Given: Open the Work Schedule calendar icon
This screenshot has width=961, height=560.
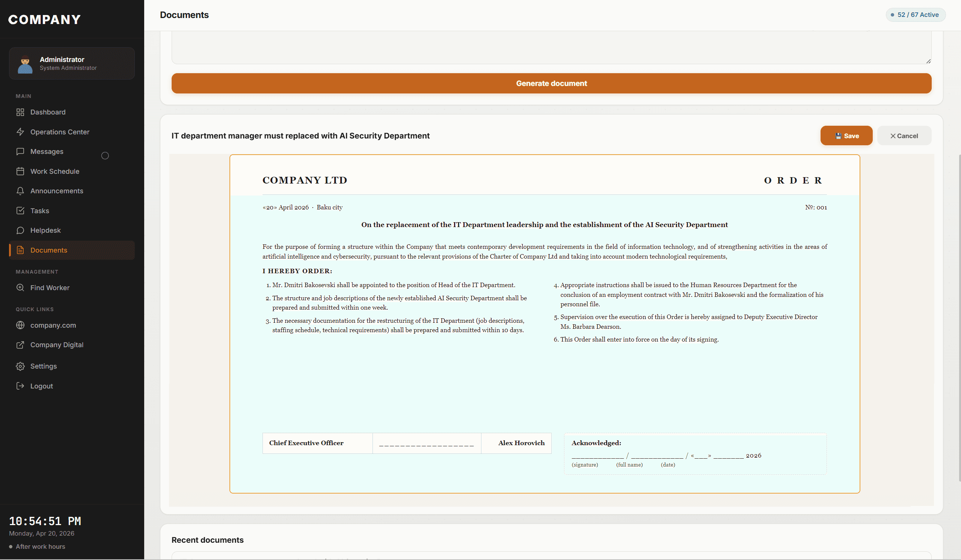Looking at the screenshot, I should coord(21,171).
